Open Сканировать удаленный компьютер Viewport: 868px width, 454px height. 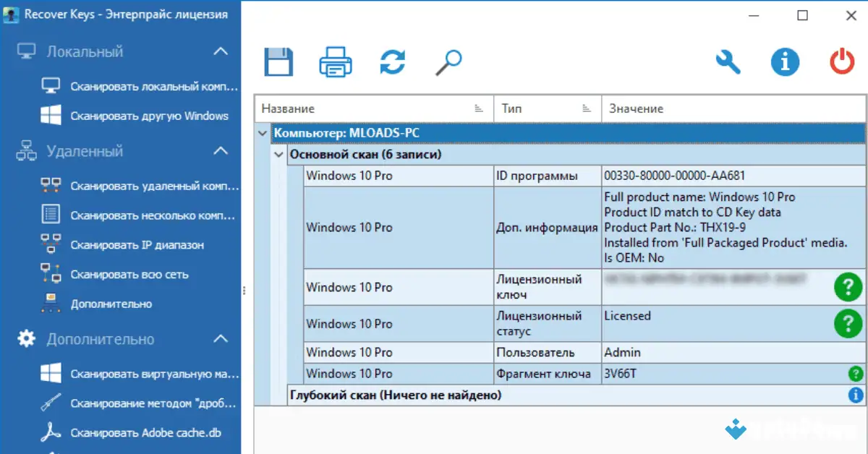point(130,187)
